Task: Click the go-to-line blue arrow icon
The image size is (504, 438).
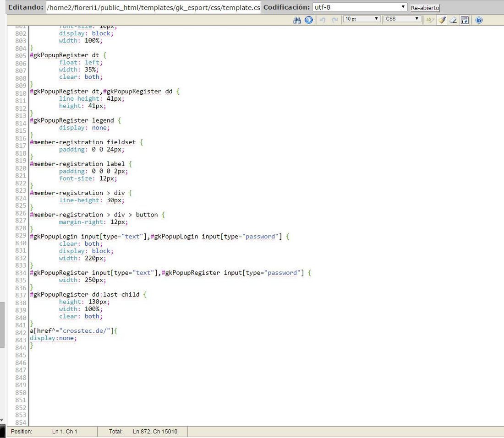Action: 308,20
